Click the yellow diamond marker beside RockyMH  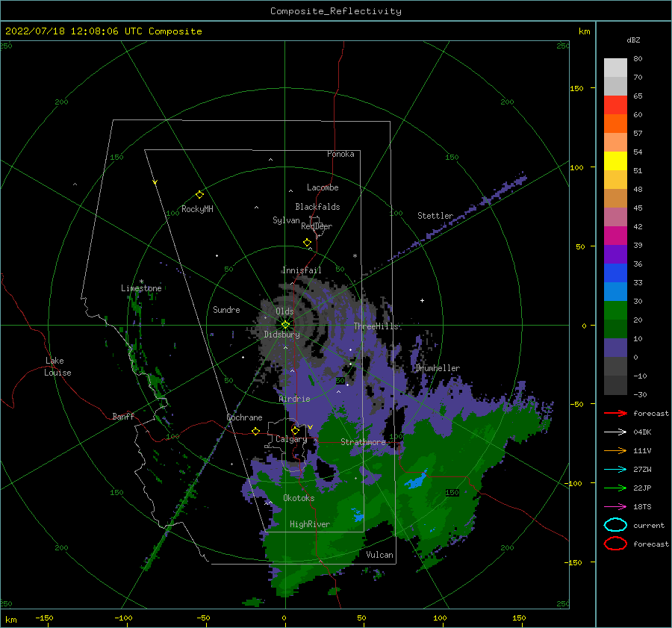pyautogui.click(x=199, y=195)
